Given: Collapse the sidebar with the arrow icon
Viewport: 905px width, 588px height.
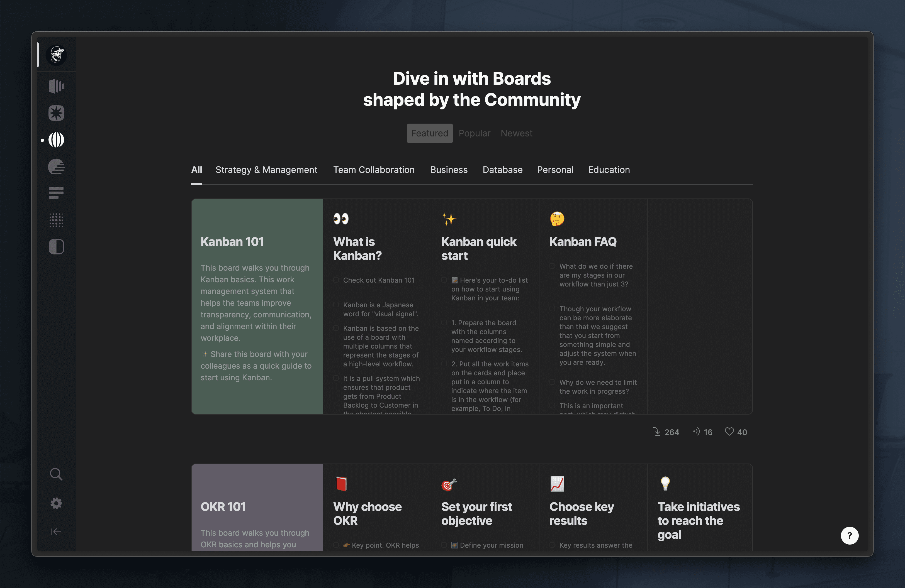Looking at the screenshot, I should 56,532.
